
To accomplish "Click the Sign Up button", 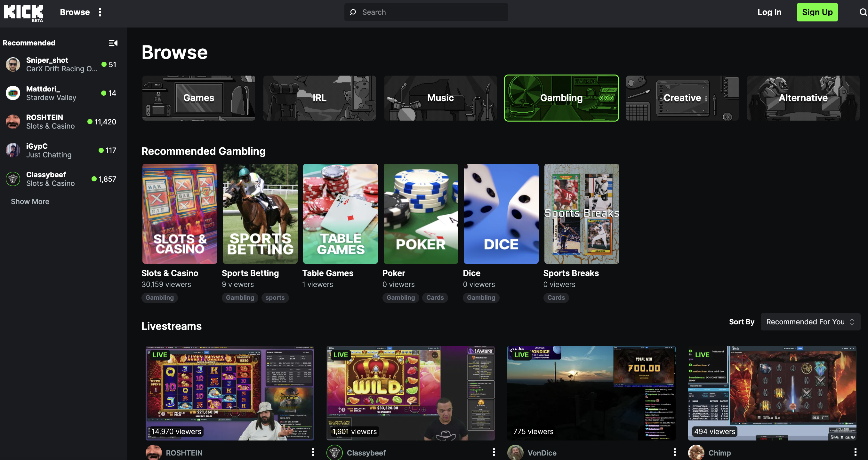I will click(x=817, y=12).
